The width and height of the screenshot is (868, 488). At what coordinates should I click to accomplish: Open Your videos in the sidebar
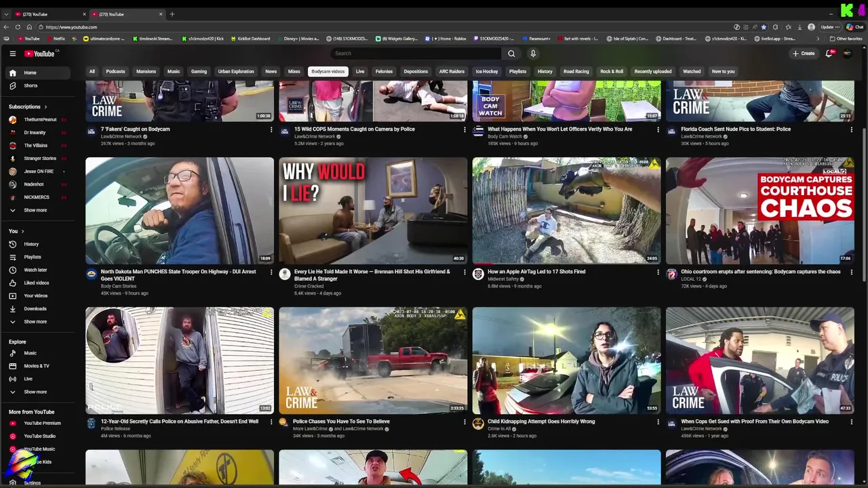tap(35, 296)
